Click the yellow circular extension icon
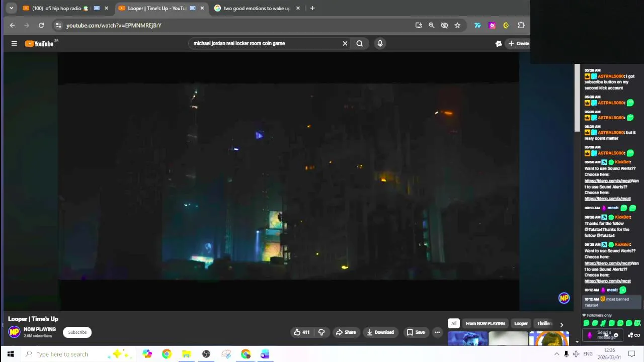This screenshot has height=362, width=644. [x=506, y=25]
